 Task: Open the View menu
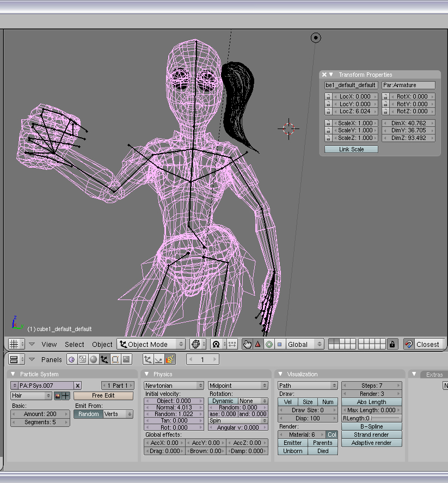[49, 344]
